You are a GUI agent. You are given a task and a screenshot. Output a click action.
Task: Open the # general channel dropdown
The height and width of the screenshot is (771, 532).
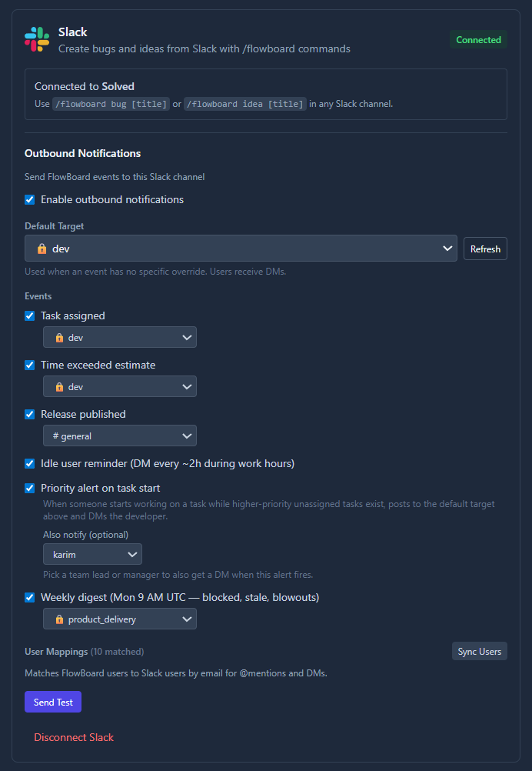[x=120, y=436]
